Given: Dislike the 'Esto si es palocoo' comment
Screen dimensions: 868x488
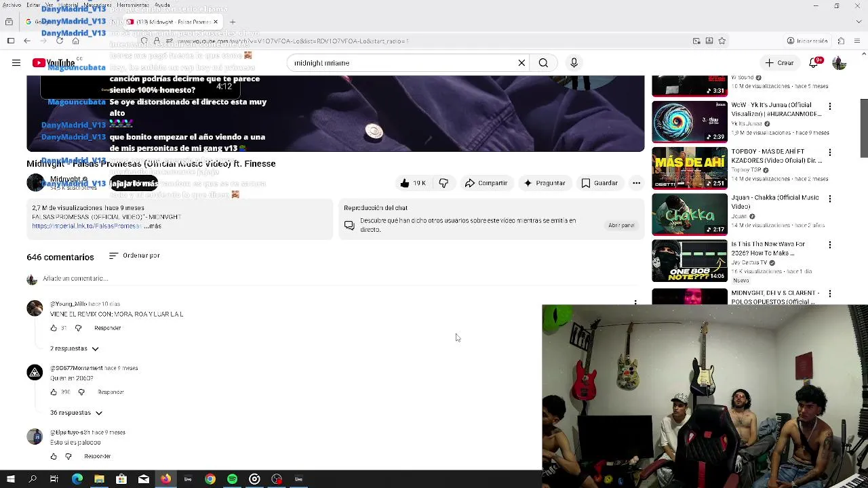Looking at the screenshot, I should pos(68,456).
